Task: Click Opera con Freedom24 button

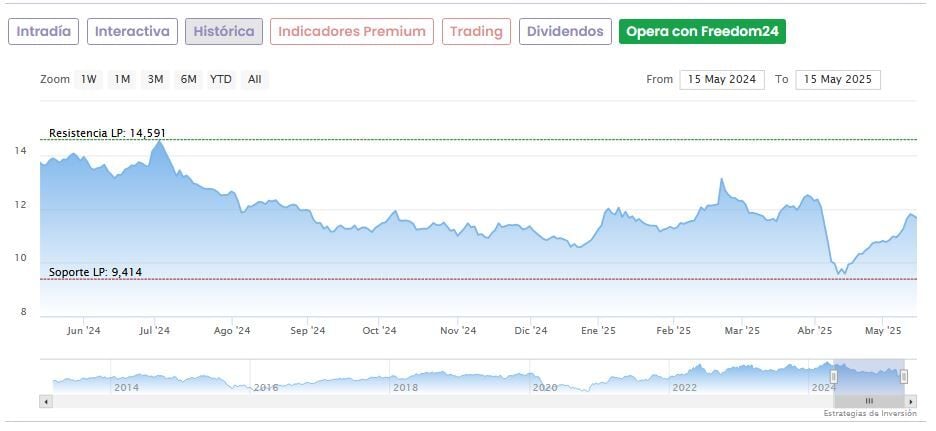Action: click(702, 31)
